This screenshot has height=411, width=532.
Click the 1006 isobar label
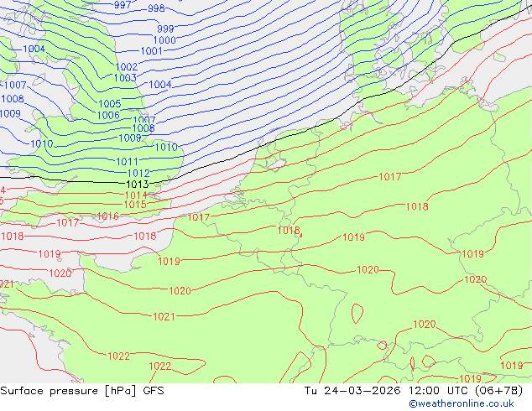108,115
